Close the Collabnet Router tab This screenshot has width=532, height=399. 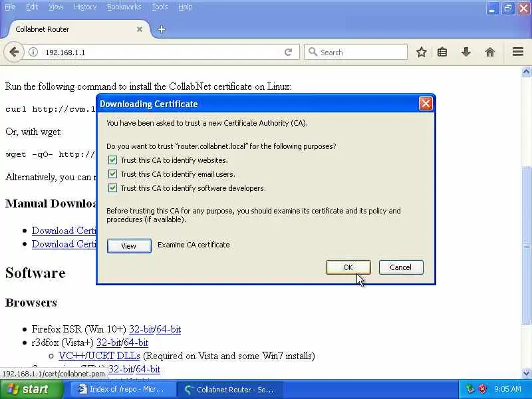point(140,29)
